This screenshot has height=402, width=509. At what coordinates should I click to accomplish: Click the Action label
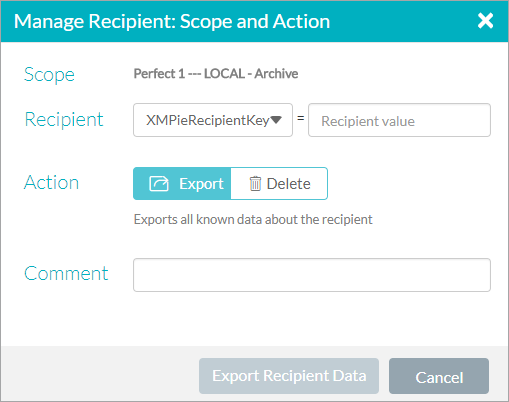[52, 182]
